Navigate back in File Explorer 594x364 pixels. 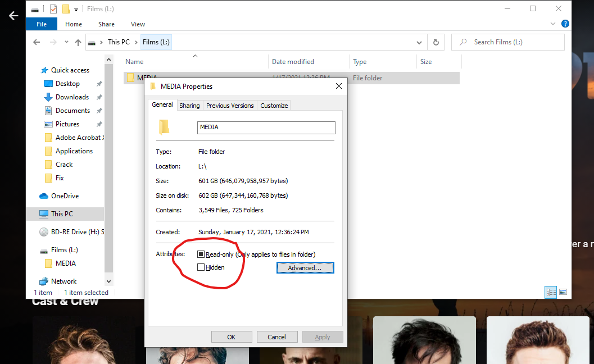pos(37,42)
